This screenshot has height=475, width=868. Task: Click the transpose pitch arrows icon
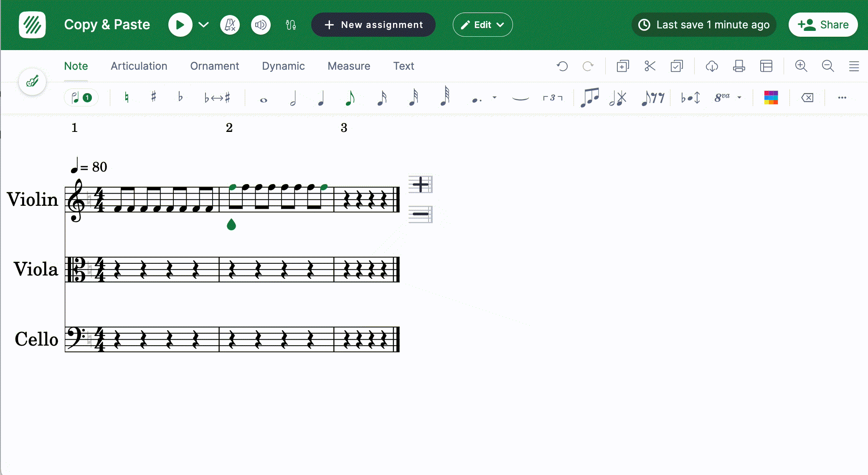(x=690, y=99)
